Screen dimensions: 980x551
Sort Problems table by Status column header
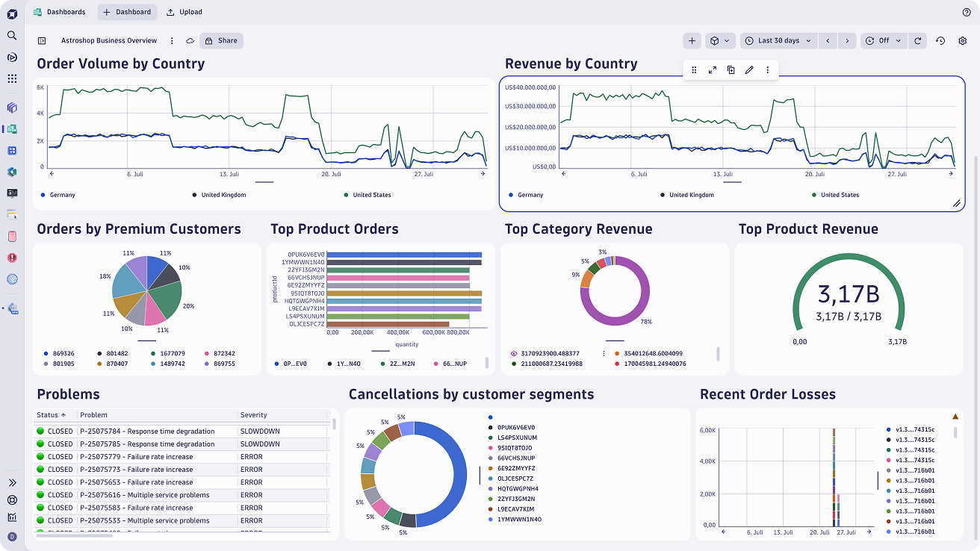pos(52,415)
